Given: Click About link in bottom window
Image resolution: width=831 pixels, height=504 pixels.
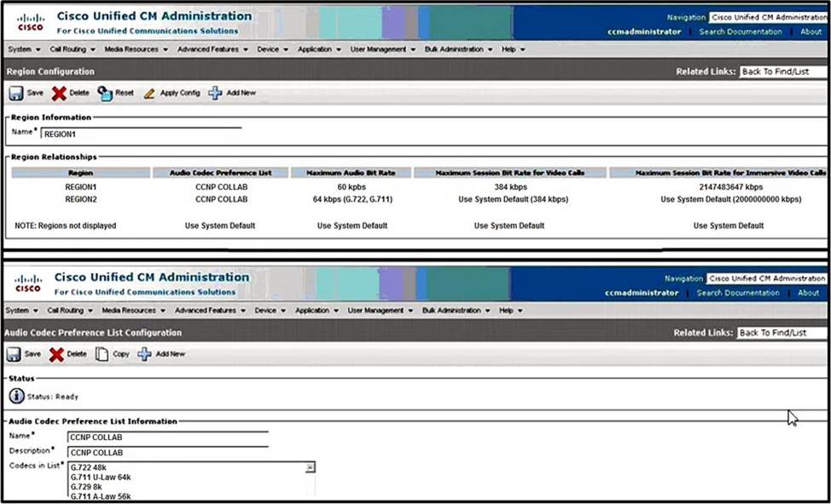Looking at the screenshot, I should pyautogui.click(x=808, y=293).
